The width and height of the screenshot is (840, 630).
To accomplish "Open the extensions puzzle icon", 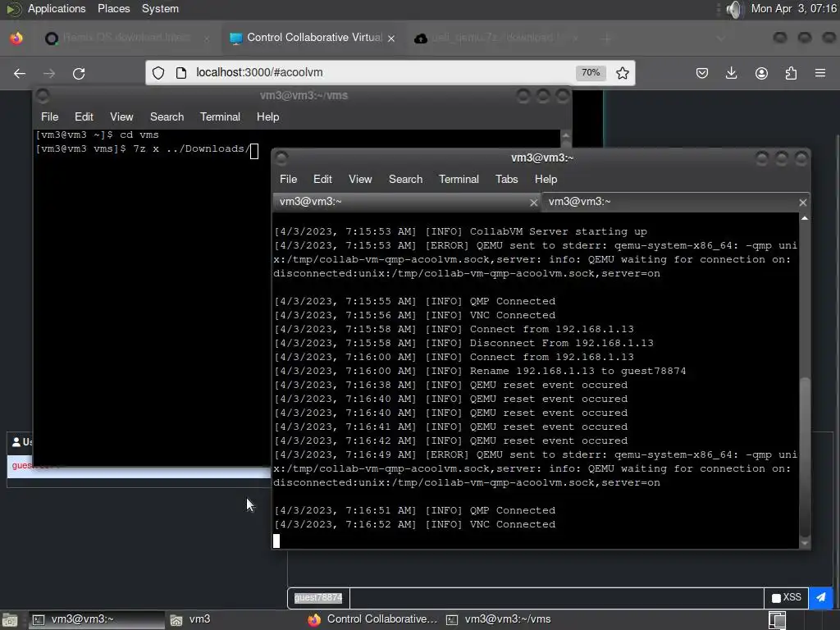I will pyautogui.click(x=791, y=73).
